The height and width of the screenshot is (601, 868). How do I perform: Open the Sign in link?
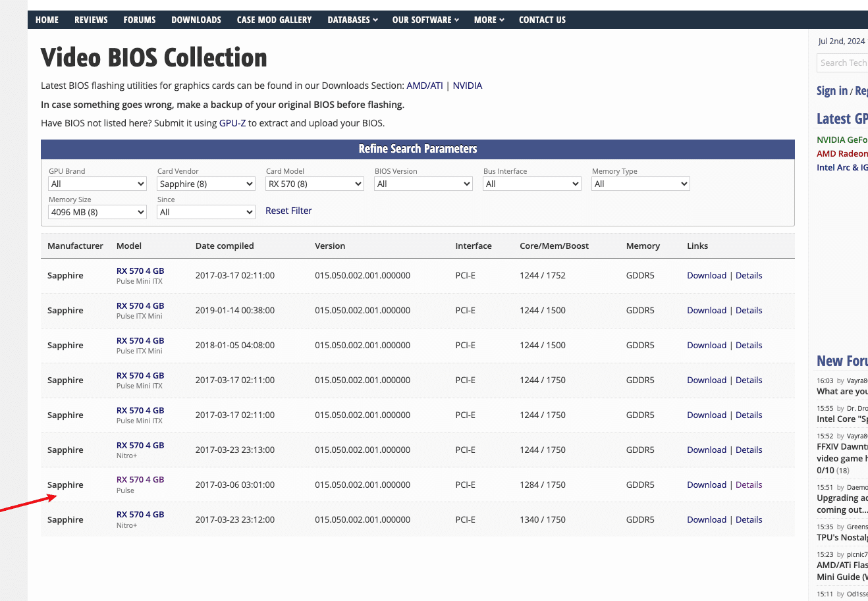(832, 91)
